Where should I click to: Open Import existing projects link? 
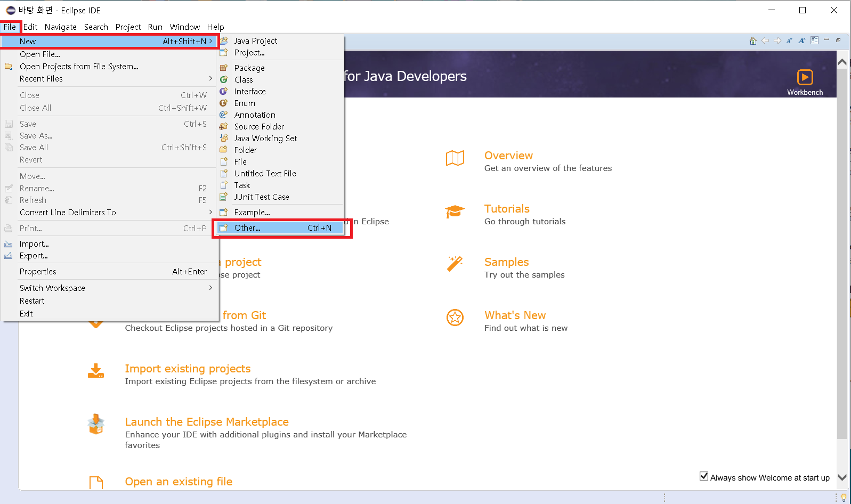[188, 369]
